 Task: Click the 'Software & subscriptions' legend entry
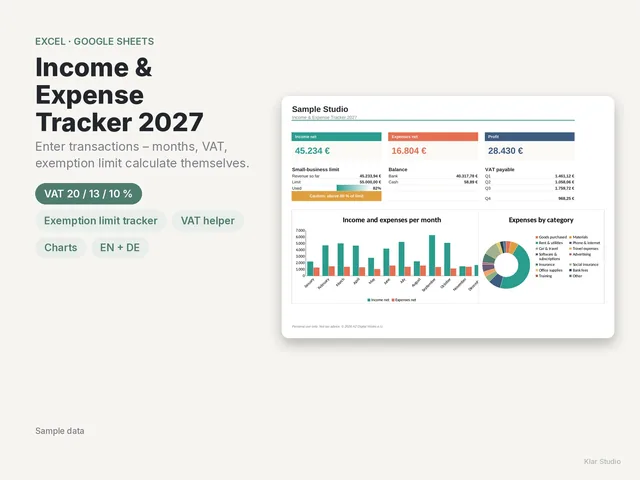pos(548,256)
